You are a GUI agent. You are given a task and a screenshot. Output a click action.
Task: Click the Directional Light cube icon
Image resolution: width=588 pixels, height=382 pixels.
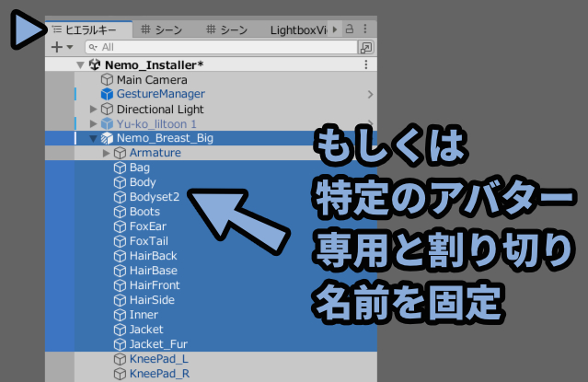(107, 110)
